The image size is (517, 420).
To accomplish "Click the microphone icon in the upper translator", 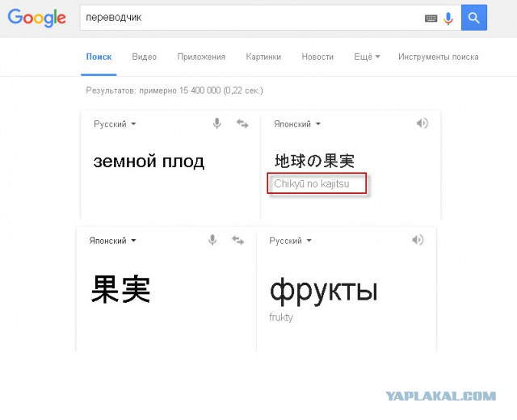I will (x=216, y=124).
